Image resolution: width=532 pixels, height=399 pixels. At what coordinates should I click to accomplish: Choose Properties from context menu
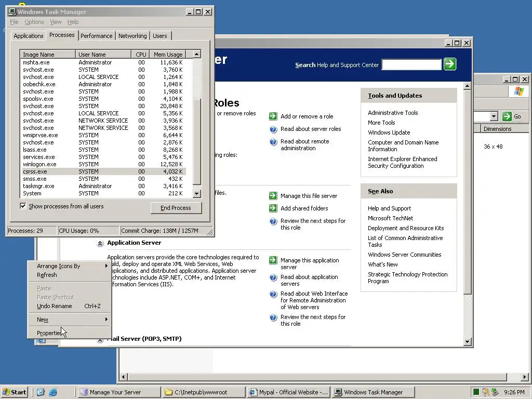(69, 333)
